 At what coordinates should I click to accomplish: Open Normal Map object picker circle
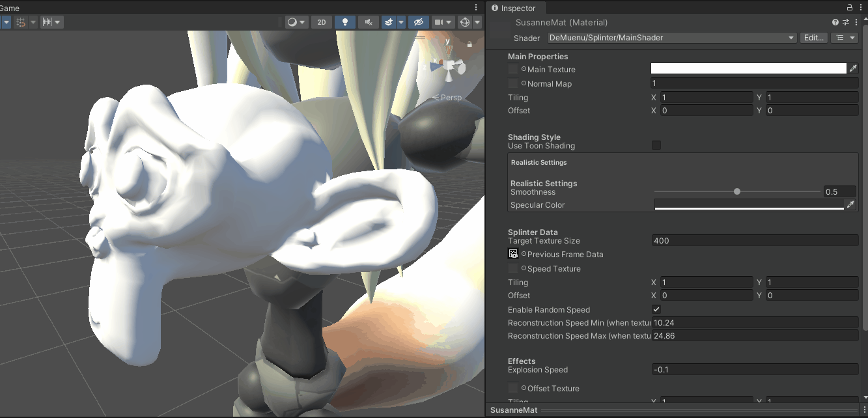524,83
